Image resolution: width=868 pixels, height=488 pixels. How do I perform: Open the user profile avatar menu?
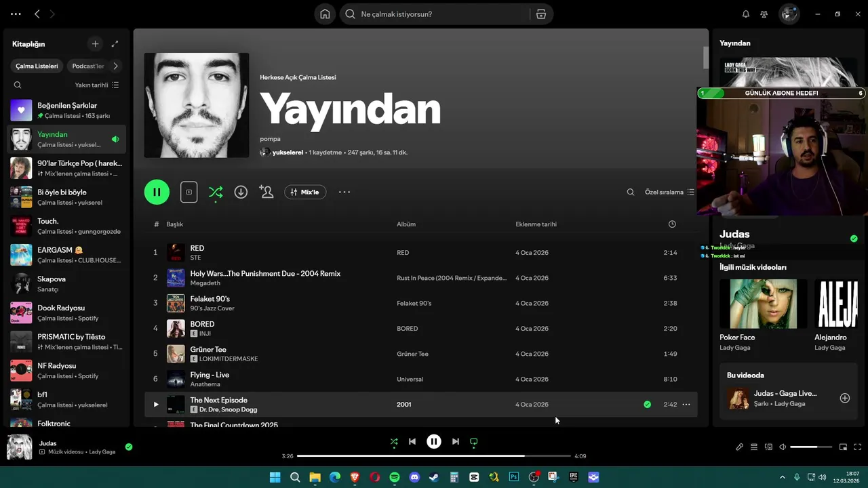pyautogui.click(x=789, y=14)
